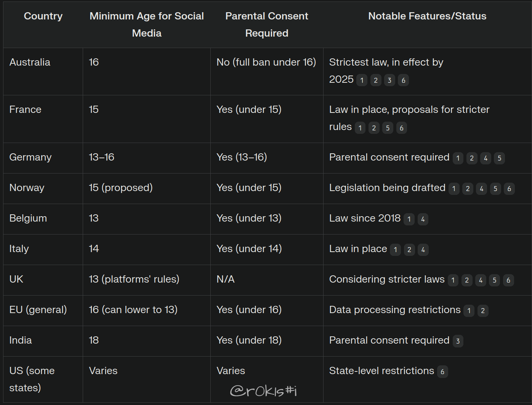The image size is (532, 405).
Task: Click Parental Consent Required header
Action: (267, 24)
